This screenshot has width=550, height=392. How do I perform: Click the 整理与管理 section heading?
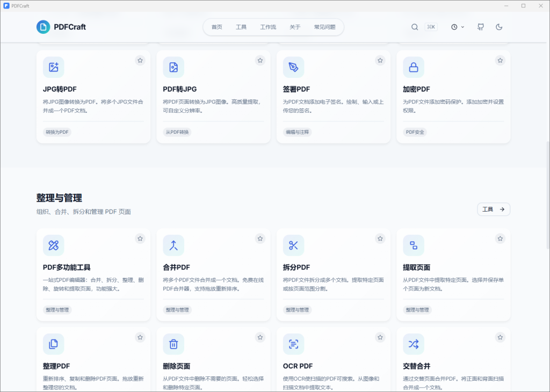point(59,198)
